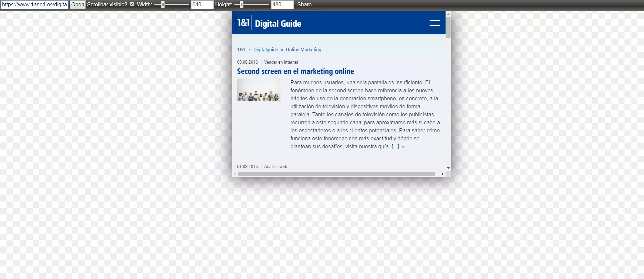Click the 09.08.2016 date

[x=247, y=62]
